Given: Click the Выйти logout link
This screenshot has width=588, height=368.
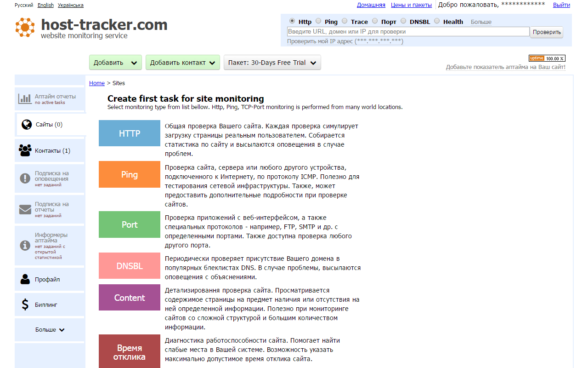Looking at the screenshot, I should pos(561,5).
